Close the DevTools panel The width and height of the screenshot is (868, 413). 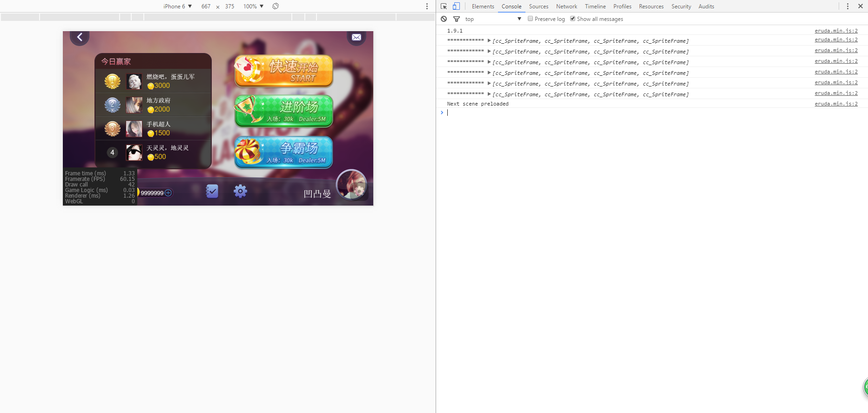pyautogui.click(x=861, y=7)
